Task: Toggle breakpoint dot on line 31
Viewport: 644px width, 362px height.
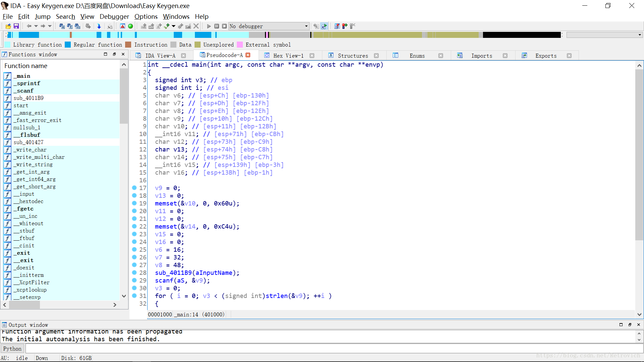Action: point(134,296)
